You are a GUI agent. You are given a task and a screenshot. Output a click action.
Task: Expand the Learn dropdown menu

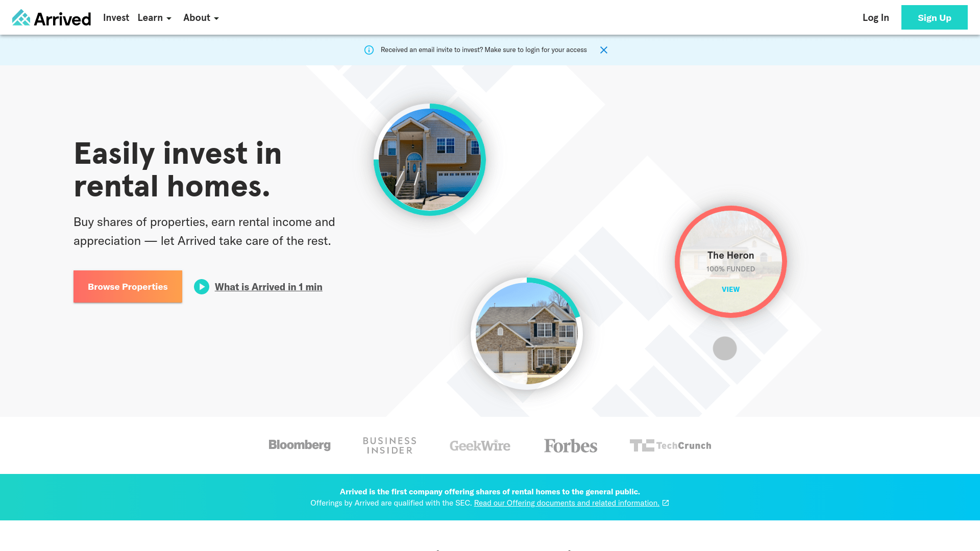click(154, 18)
